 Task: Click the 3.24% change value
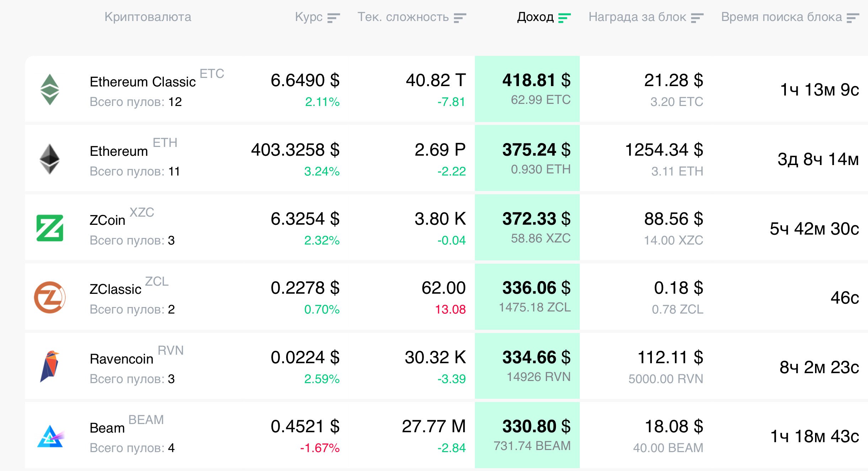coord(322,171)
